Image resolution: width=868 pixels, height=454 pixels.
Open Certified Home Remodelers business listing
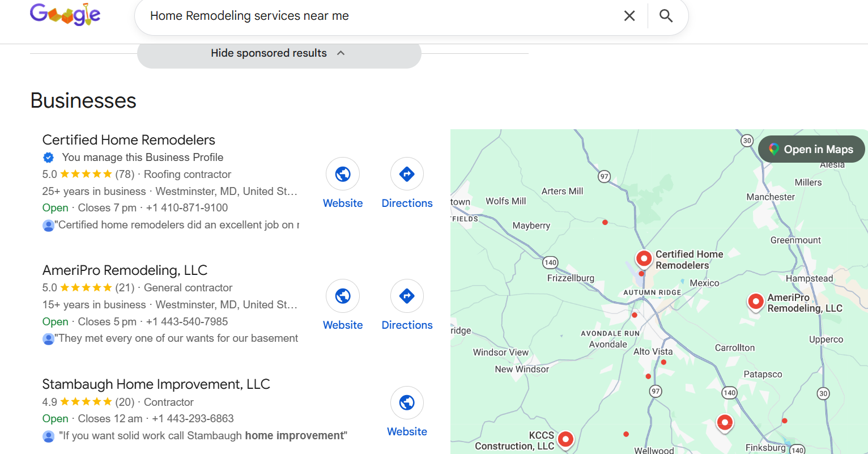point(129,140)
